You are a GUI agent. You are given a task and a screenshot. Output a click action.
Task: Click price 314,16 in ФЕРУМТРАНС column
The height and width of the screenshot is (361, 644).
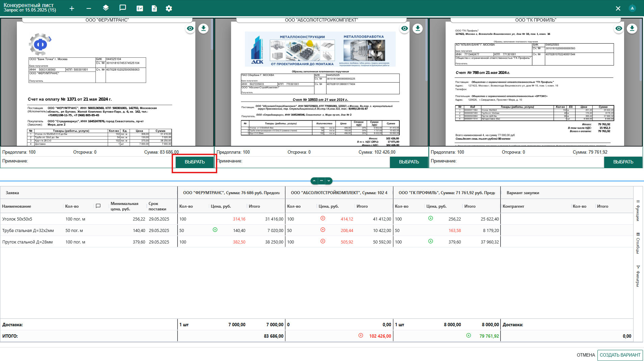(239, 219)
